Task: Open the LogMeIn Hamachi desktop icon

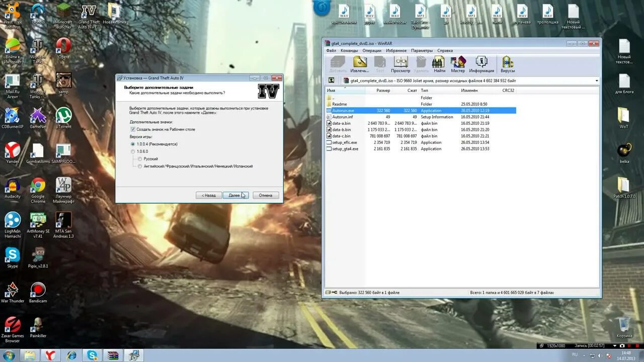Action: point(13,225)
